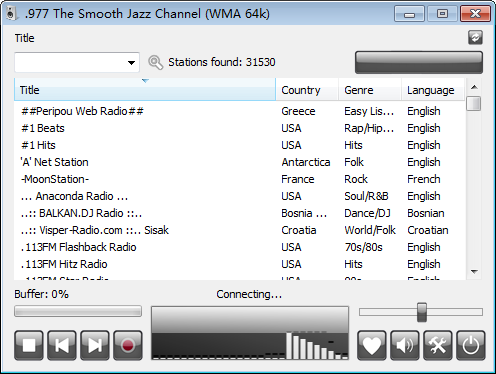Stop the radio playback
This screenshot has width=496, height=374.
click(x=29, y=345)
